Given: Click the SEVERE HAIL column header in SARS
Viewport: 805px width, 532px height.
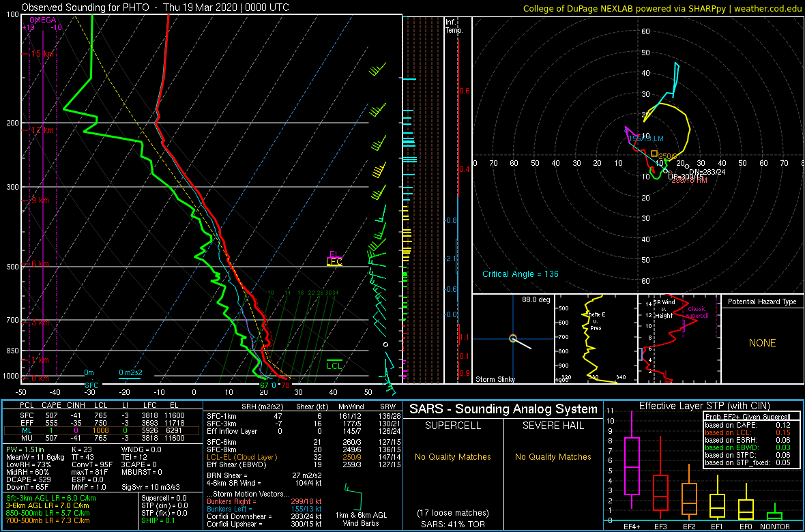Looking at the screenshot, I should click(x=554, y=425).
